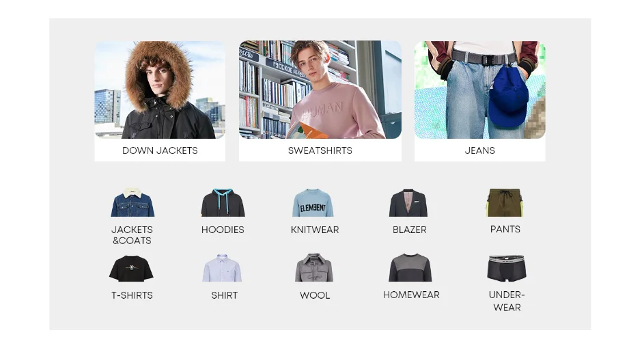This screenshot has height=350, width=644.
Task: Choose the blue Element knitwear icon
Action: (x=313, y=203)
